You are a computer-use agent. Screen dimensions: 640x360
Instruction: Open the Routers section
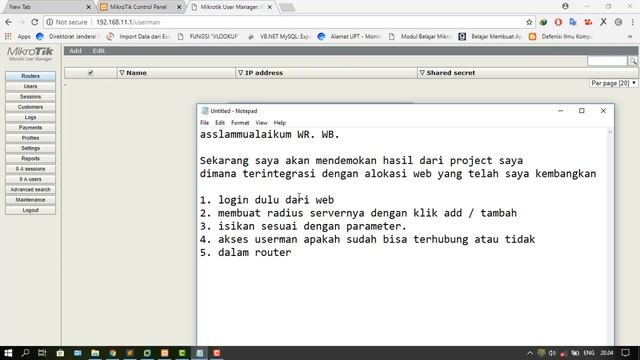30,76
